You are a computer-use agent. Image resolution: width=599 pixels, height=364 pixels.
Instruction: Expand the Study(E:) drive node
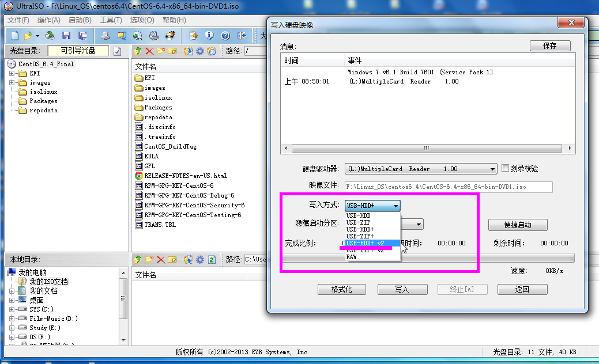[x=12, y=328]
